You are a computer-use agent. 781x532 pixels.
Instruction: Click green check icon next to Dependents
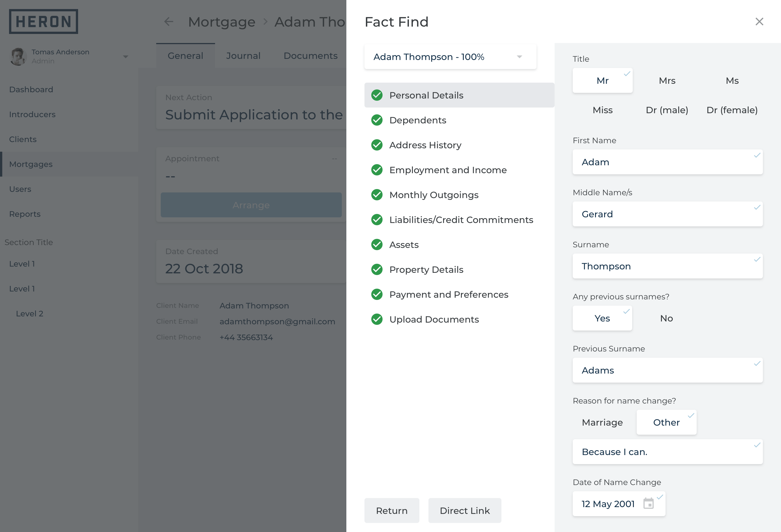(377, 120)
